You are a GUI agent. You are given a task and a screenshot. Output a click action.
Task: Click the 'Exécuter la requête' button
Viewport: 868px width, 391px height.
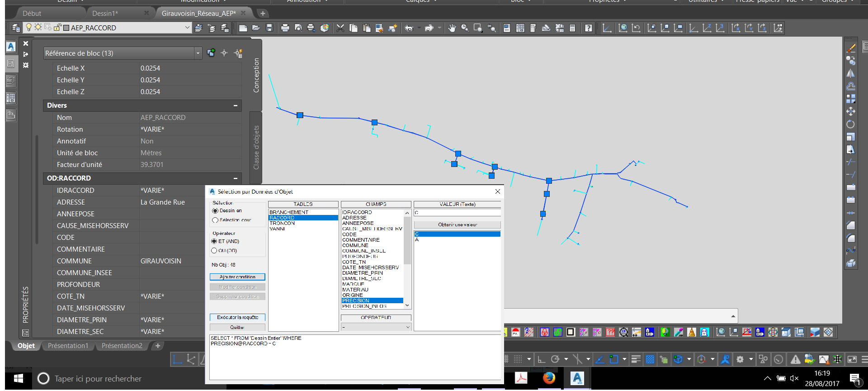click(x=237, y=317)
